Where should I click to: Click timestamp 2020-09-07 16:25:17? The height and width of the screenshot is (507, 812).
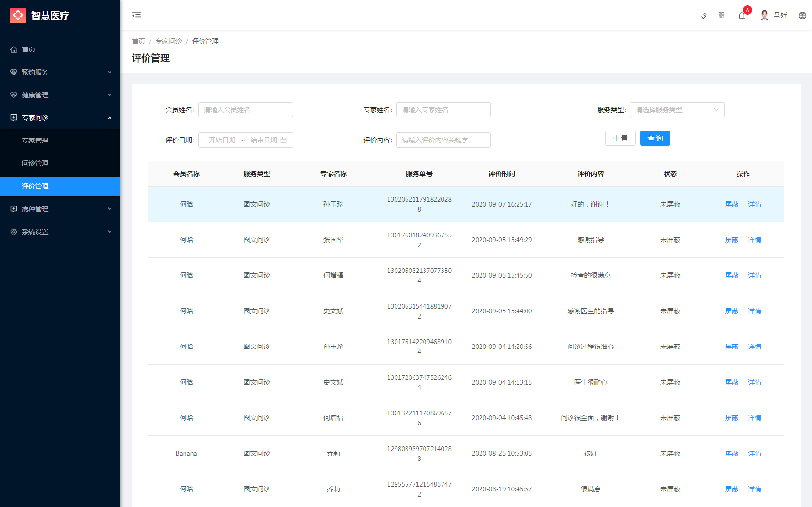click(502, 204)
